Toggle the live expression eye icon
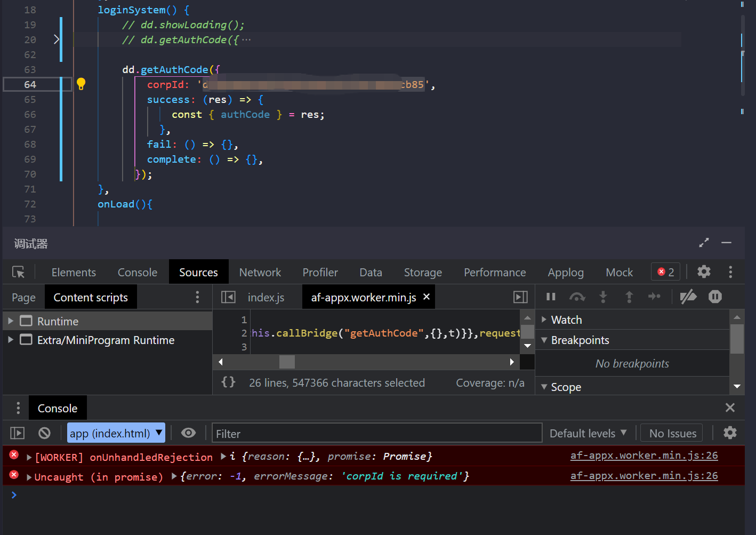 [x=188, y=433]
